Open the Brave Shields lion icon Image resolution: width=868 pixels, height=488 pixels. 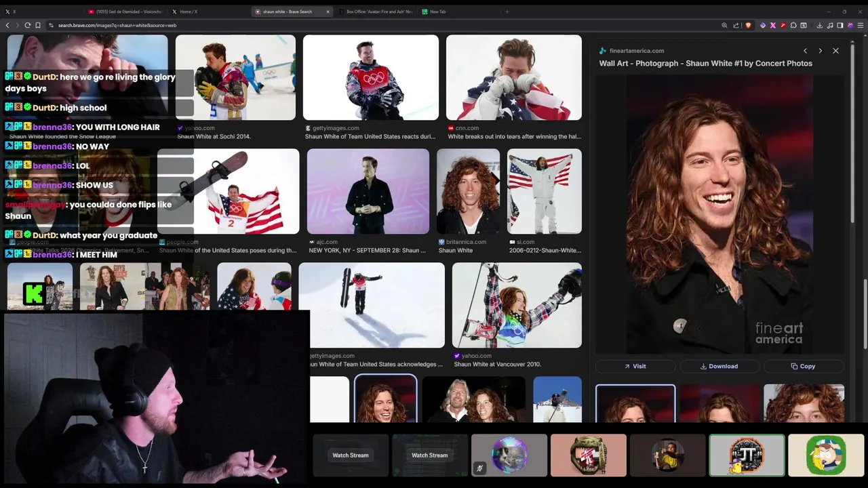coord(749,25)
